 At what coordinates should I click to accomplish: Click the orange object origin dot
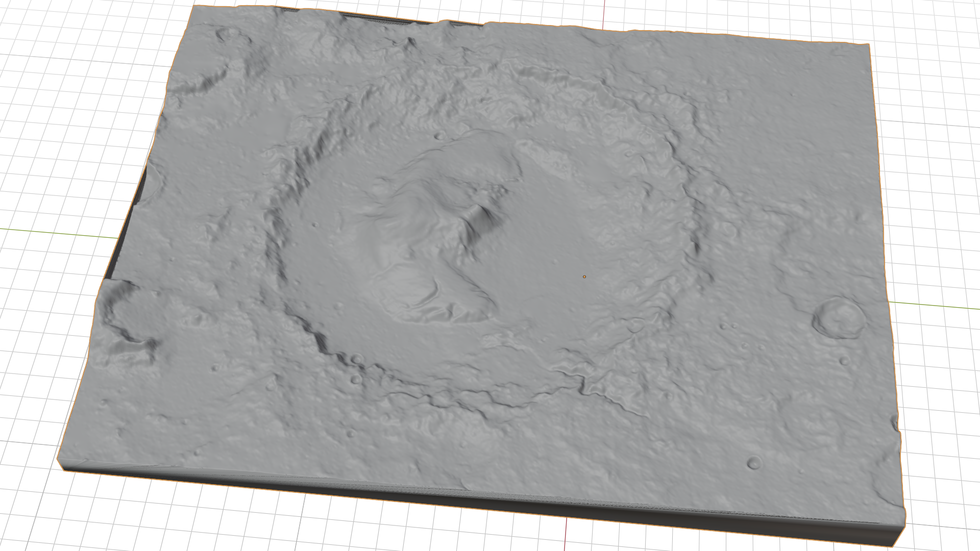(x=584, y=277)
